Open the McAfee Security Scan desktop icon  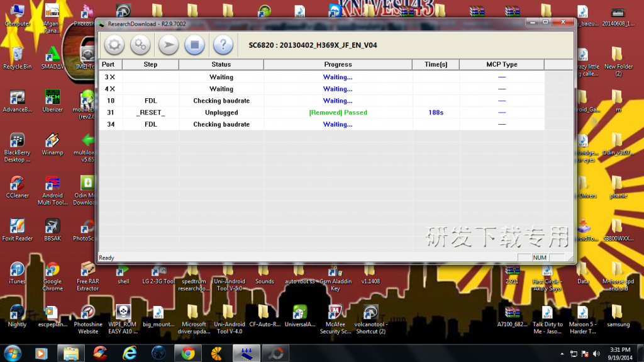click(336, 319)
